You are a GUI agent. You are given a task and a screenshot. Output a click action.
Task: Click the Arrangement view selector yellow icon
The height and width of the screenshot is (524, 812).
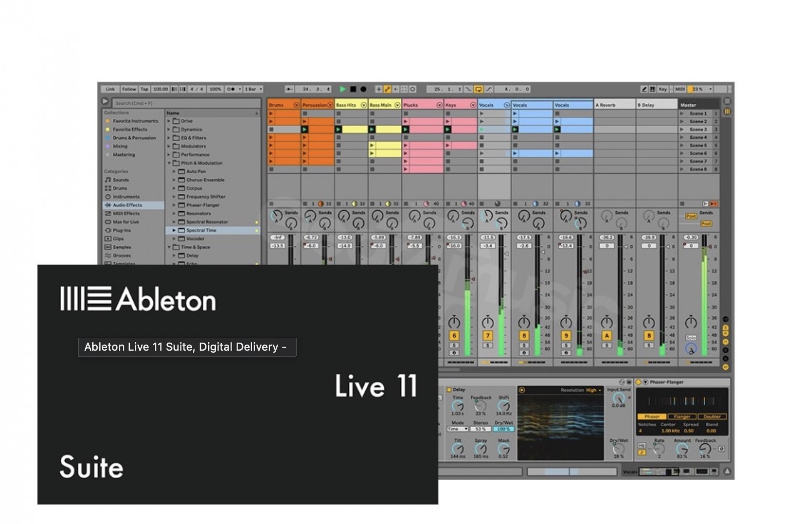click(727, 111)
